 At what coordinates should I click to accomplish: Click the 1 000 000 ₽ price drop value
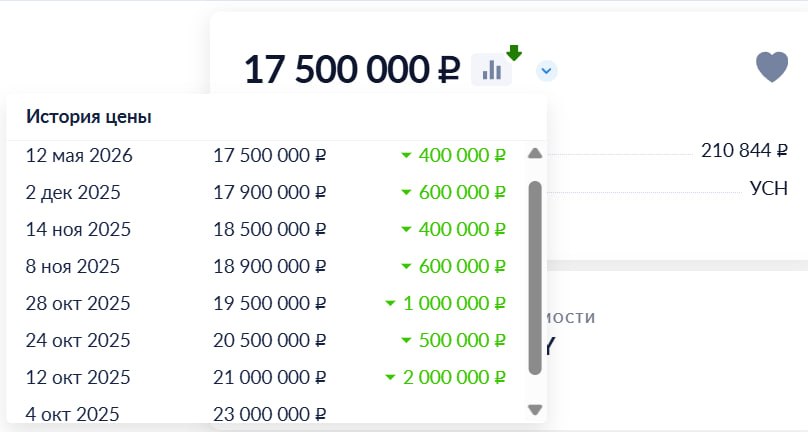tap(454, 304)
